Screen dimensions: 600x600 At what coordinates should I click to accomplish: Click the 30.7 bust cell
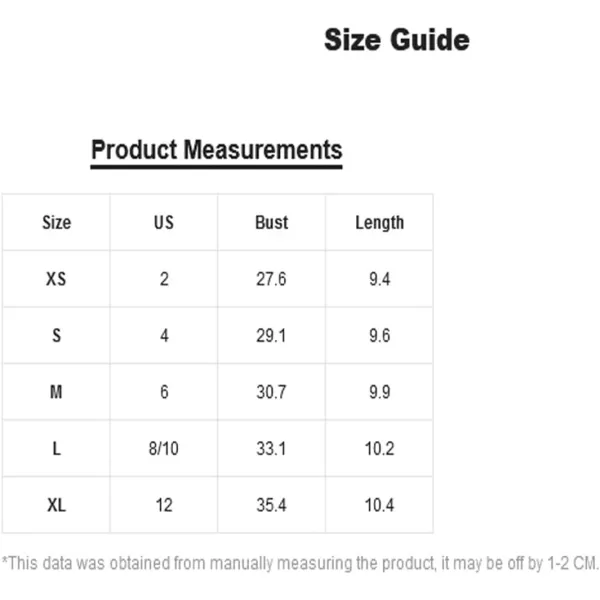coord(271,392)
